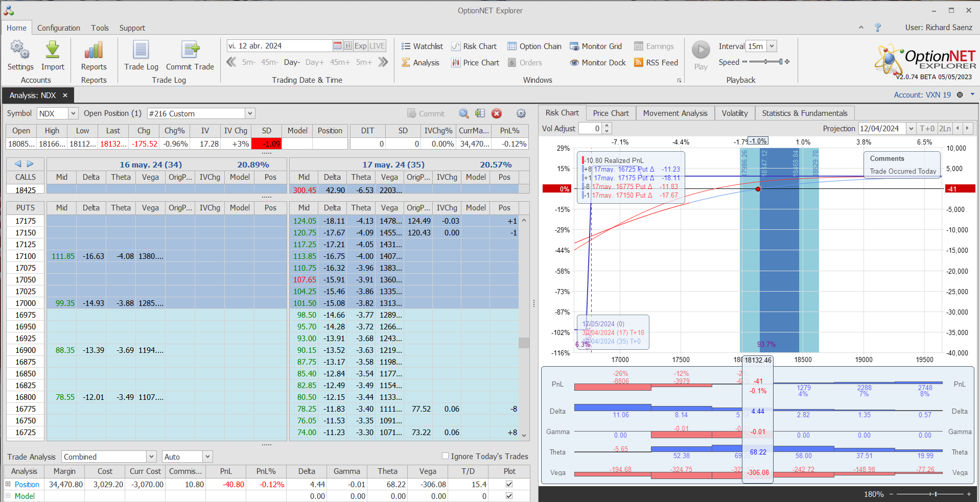The image size is (980, 502).
Task: Toggle the Model row Plot checkbox
Action: 509,496
